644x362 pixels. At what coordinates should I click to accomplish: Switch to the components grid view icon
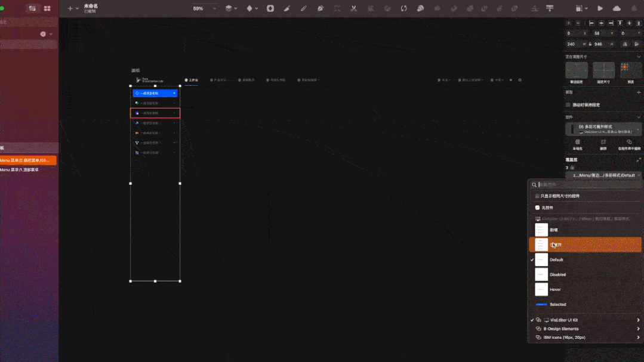pos(47,8)
